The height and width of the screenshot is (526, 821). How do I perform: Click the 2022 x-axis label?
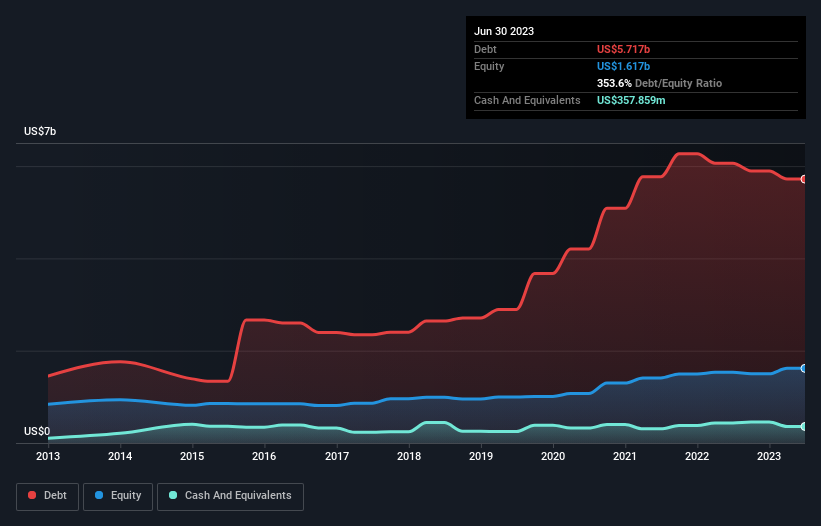697,456
